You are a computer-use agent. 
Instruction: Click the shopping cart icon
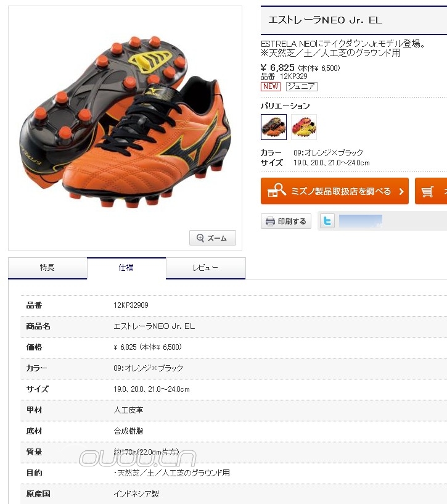[427, 192]
